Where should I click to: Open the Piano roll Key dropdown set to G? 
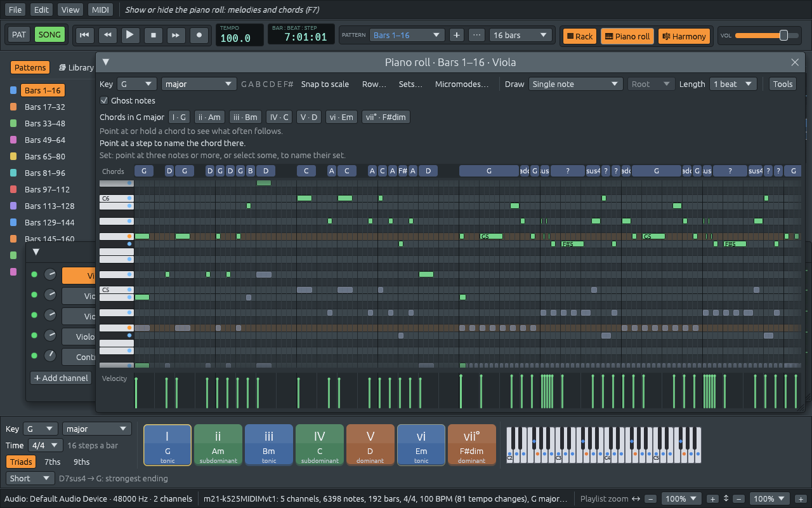pyautogui.click(x=137, y=84)
